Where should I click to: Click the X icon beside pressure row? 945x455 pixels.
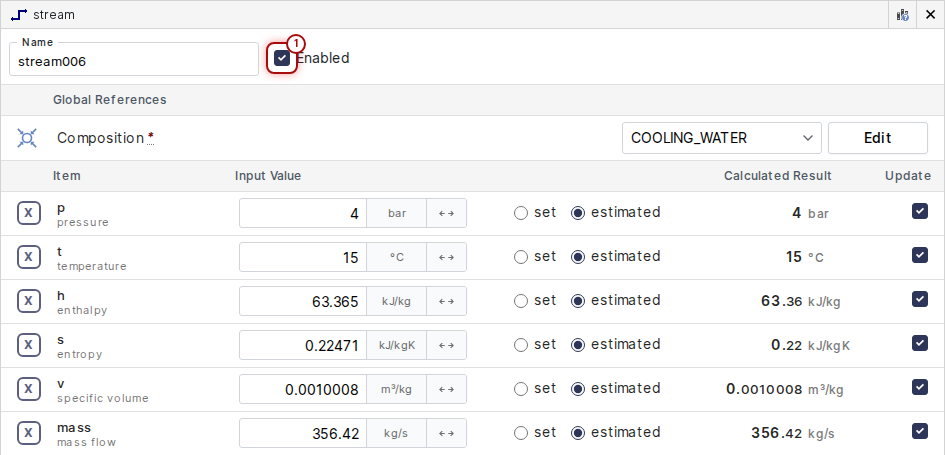(29, 213)
